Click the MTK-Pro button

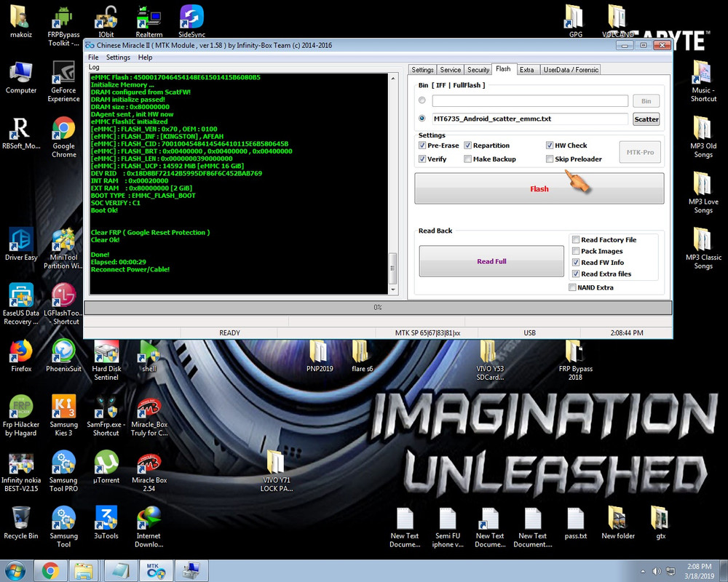tap(640, 152)
